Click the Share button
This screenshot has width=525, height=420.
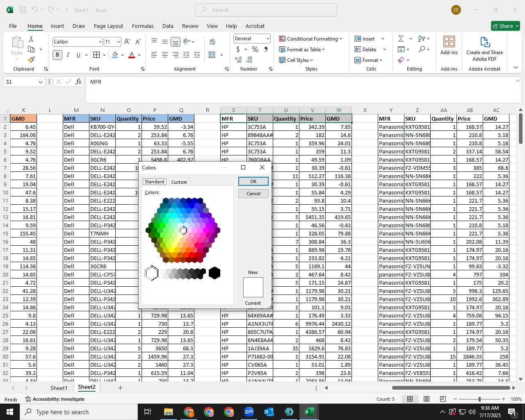(x=506, y=26)
